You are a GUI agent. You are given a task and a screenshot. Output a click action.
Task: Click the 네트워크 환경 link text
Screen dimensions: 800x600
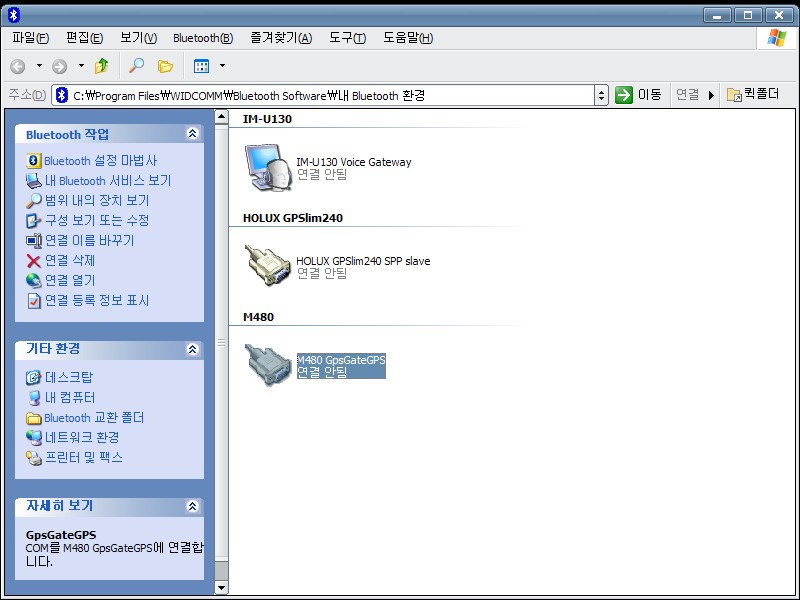click(x=82, y=437)
